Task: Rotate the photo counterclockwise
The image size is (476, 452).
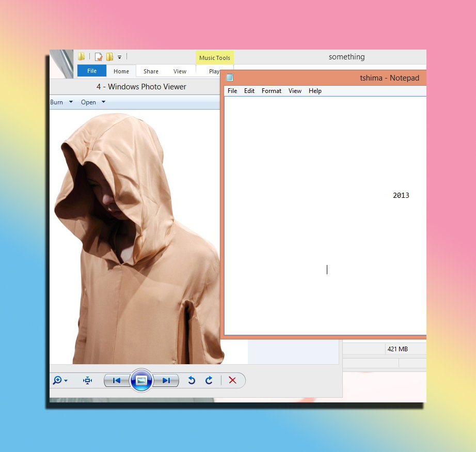Action: pyautogui.click(x=192, y=380)
